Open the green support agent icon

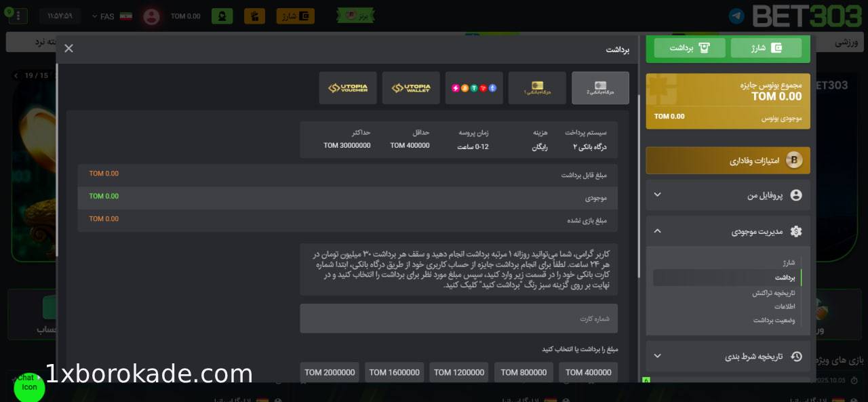[222, 16]
